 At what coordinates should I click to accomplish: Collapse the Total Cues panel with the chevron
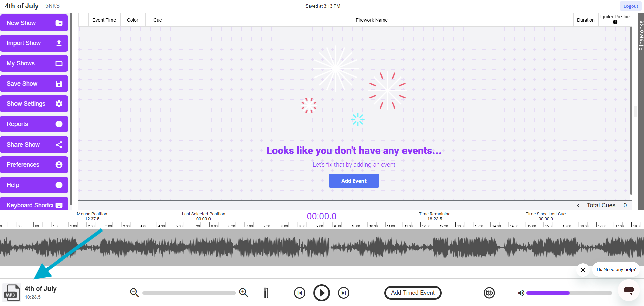578,205
